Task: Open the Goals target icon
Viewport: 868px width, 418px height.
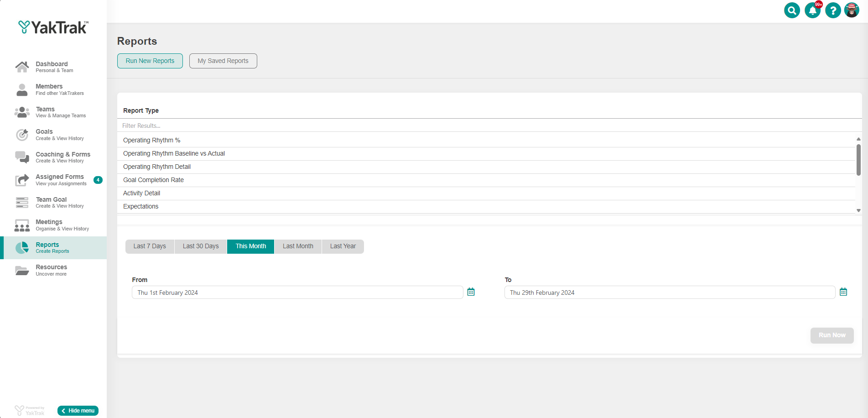Action: tap(22, 135)
